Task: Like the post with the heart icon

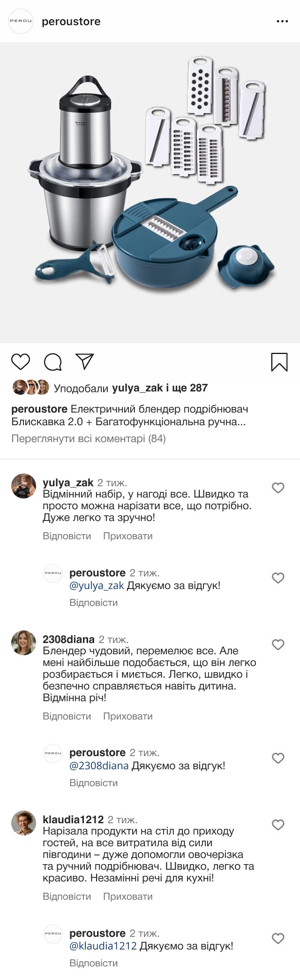Action: 21,362
